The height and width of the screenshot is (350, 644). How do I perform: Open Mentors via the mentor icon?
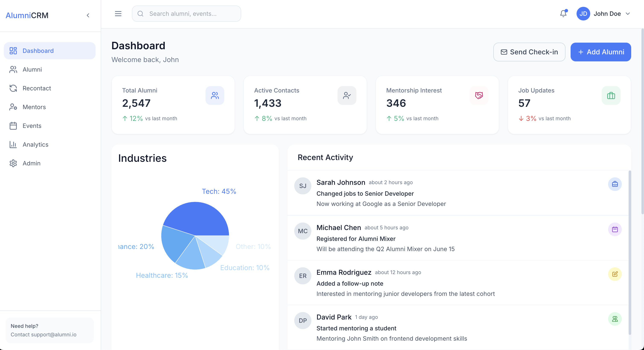click(13, 107)
